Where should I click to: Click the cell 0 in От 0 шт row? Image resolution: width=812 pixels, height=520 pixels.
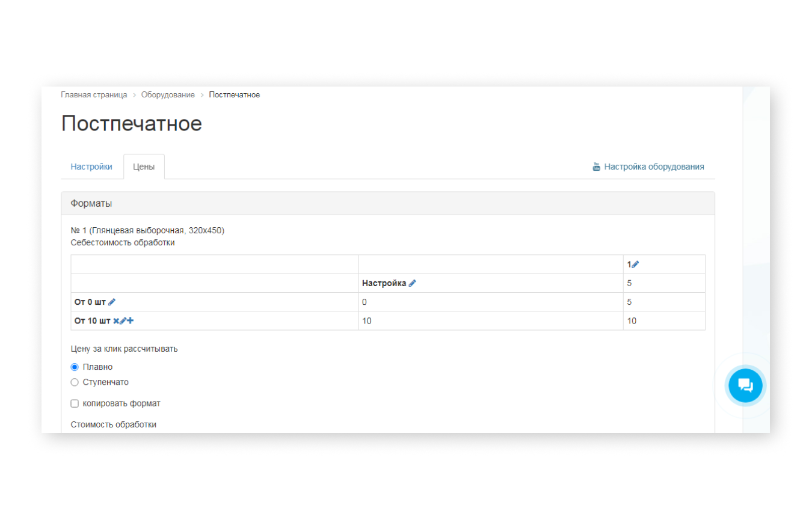[x=491, y=302]
